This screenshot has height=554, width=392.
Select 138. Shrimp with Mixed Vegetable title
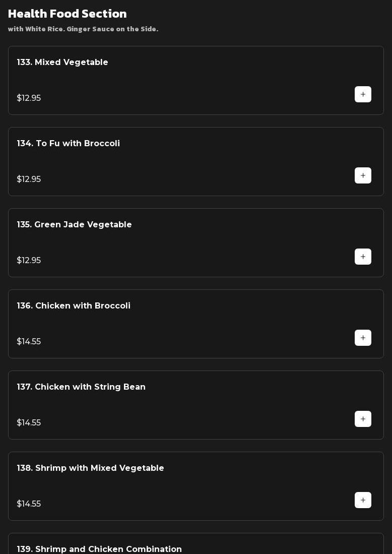(x=91, y=468)
